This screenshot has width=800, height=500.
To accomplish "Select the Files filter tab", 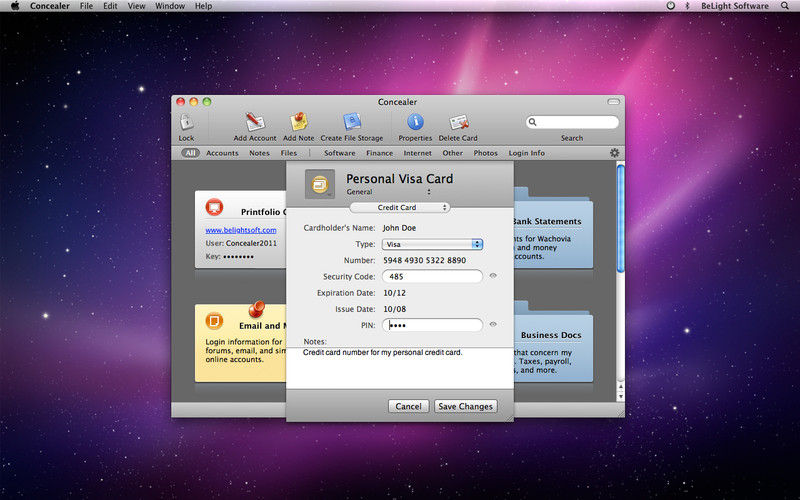I will pos(288,153).
